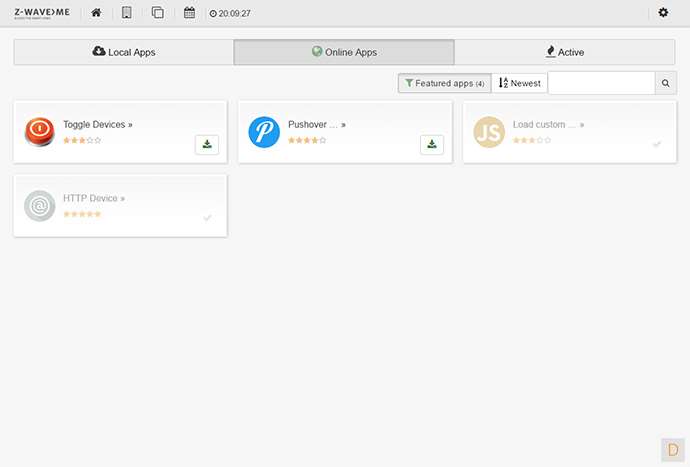
Task: Click the magnifier search button
Action: tap(666, 83)
